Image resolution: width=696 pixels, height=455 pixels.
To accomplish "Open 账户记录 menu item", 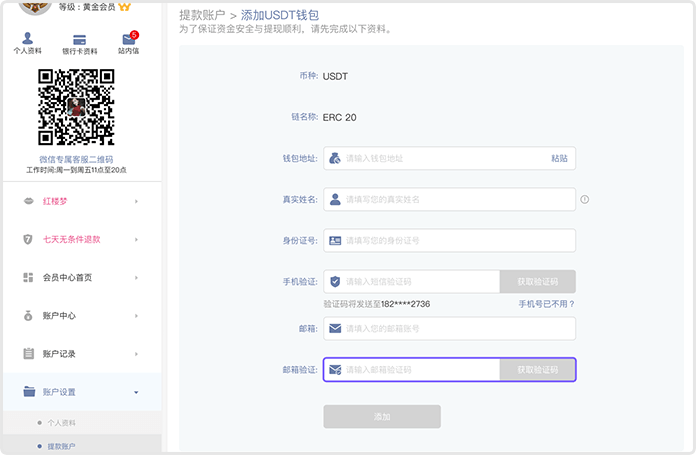I will pos(82,354).
